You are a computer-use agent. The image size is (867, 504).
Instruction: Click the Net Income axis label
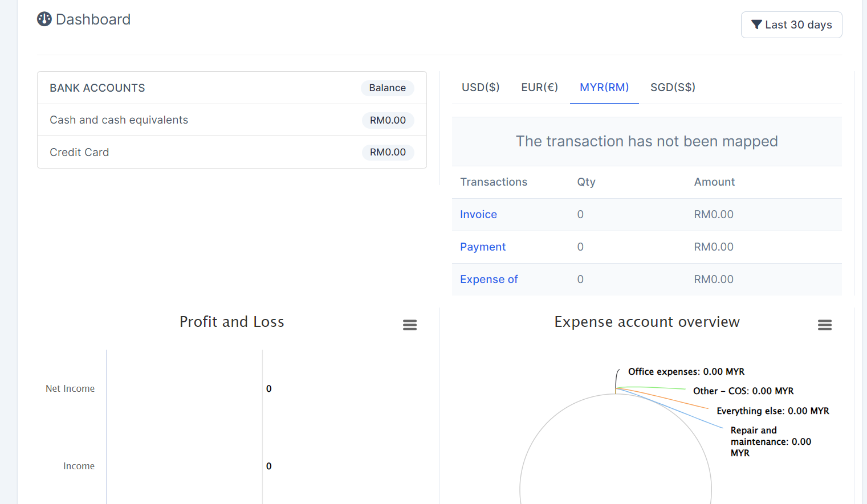coord(70,389)
